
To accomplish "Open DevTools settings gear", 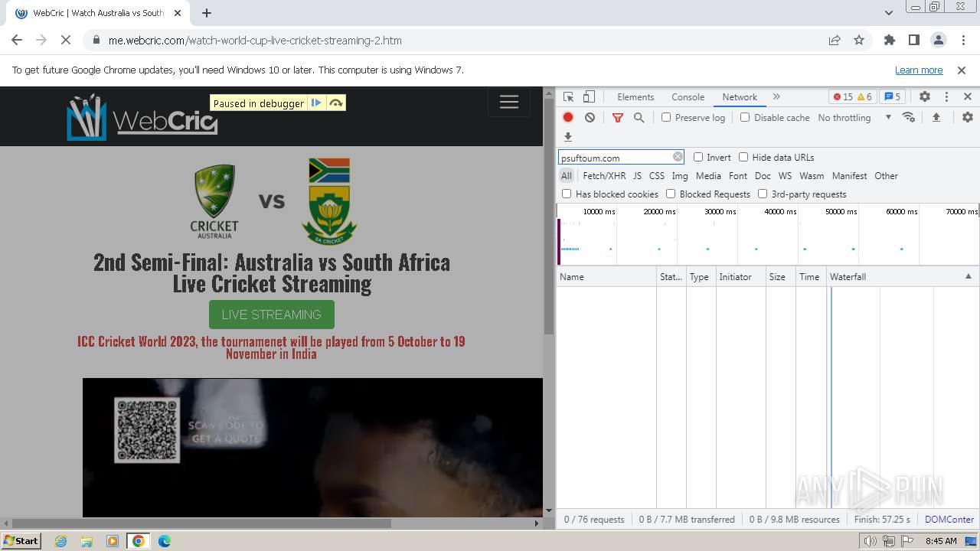I will [x=925, y=97].
